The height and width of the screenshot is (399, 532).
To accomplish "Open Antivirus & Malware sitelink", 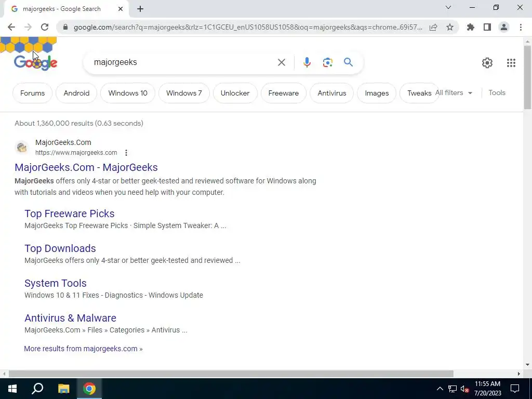I will coord(70,318).
